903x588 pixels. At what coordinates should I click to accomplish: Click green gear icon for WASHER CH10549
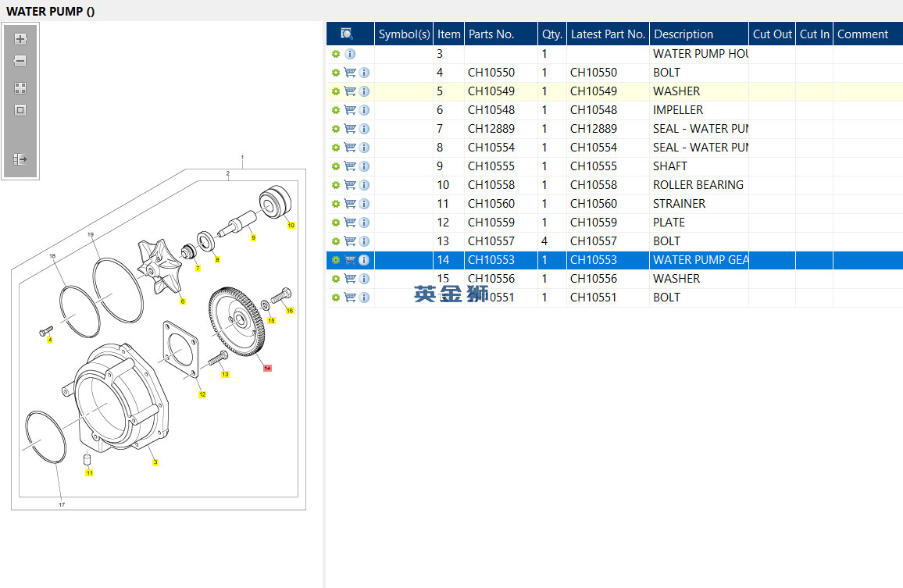click(336, 91)
